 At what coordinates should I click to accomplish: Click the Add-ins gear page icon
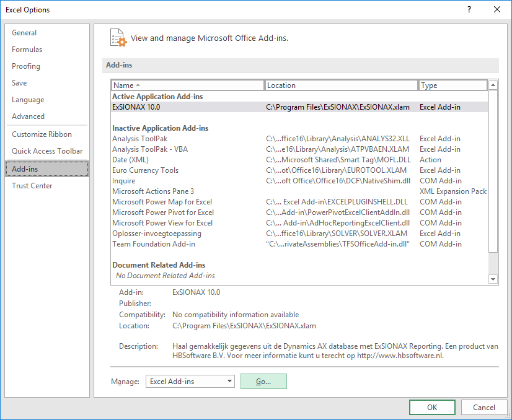[118, 38]
